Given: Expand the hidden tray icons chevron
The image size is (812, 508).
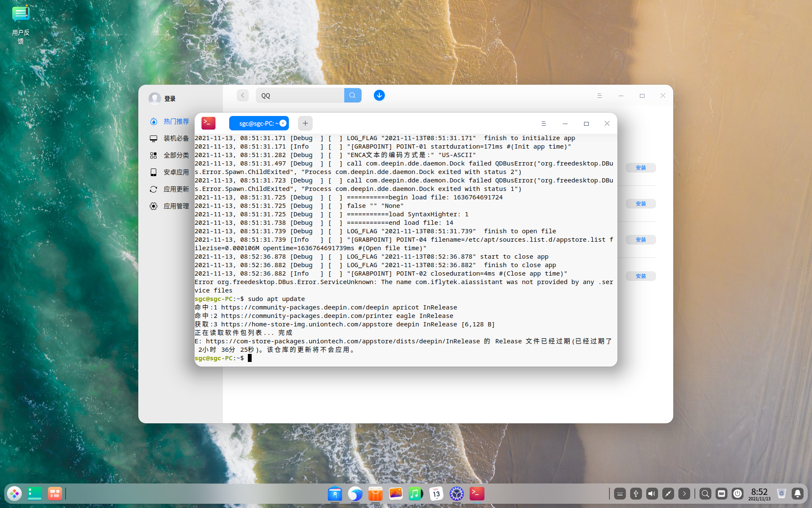Looking at the screenshot, I should coord(684,494).
